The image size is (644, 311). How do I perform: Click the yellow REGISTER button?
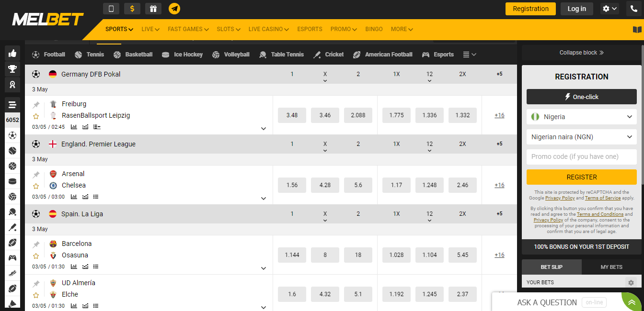582,177
